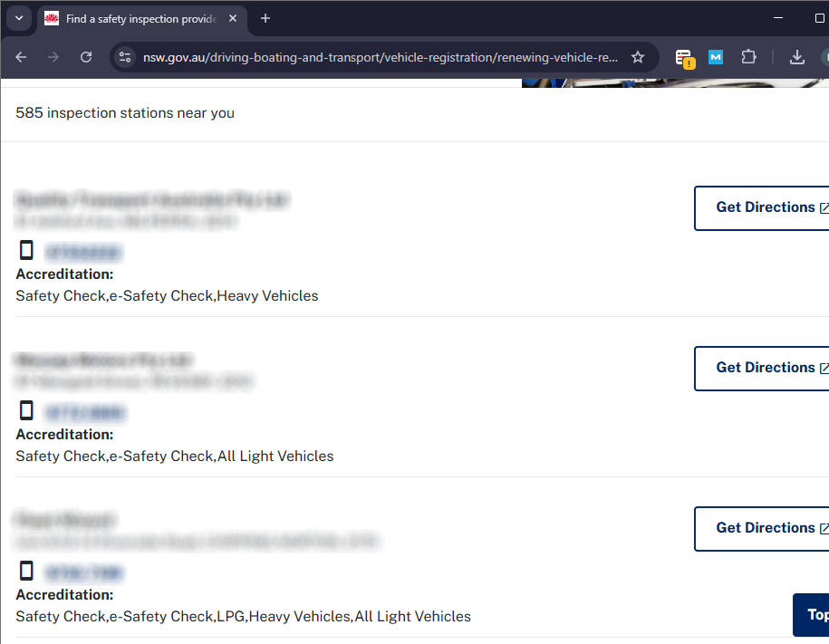This screenshot has height=644, width=829.
Task: Reload the current page
Action: click(x=86, y=57)
